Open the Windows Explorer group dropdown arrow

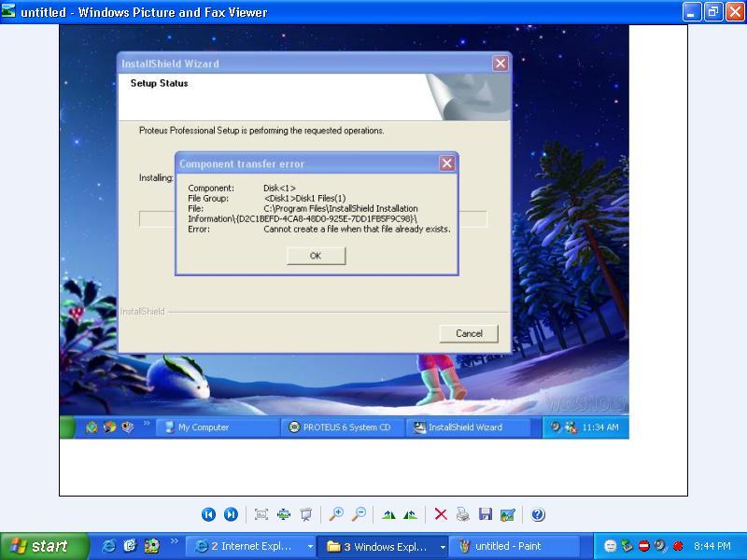point(443,547)
